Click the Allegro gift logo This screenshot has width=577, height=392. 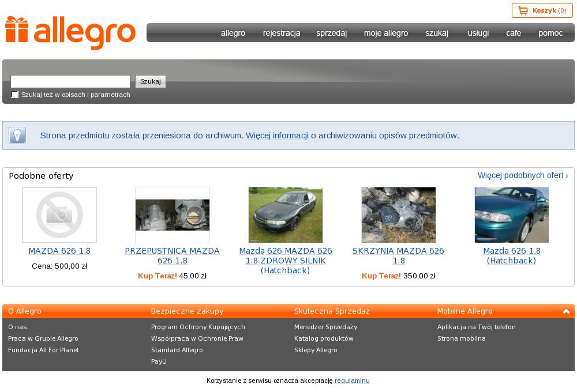coord(70,33)
